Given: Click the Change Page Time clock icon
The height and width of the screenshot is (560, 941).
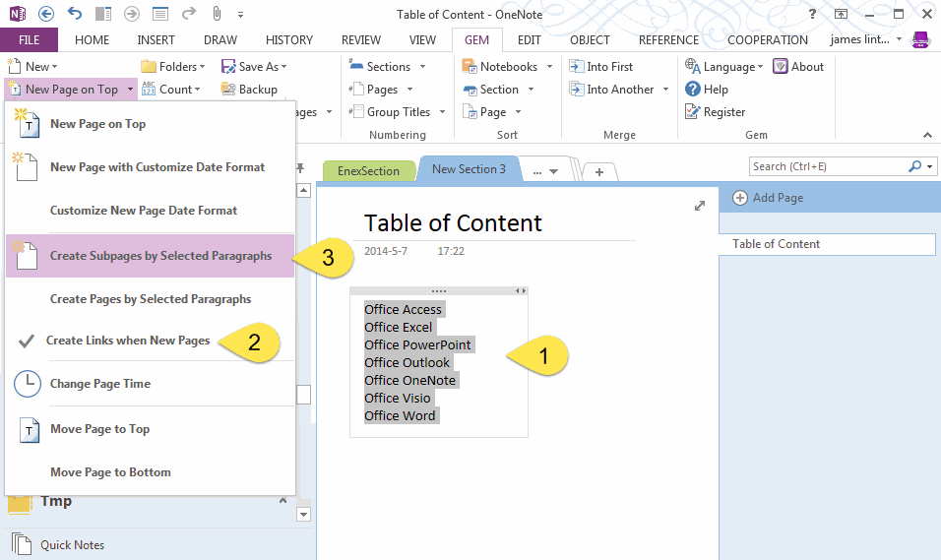Looking at the screenshot, I should pyautogui.click(x=28, y=384).
